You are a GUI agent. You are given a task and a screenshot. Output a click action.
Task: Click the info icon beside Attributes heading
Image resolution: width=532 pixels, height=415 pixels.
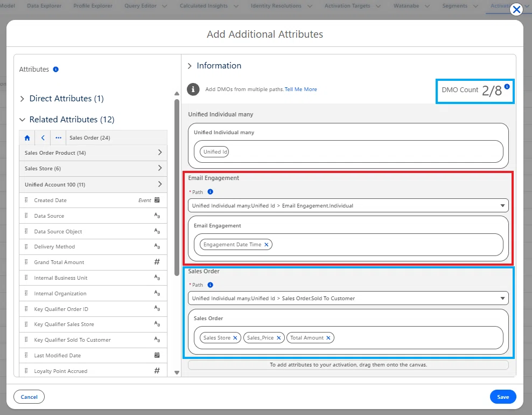tap(56, 70)
